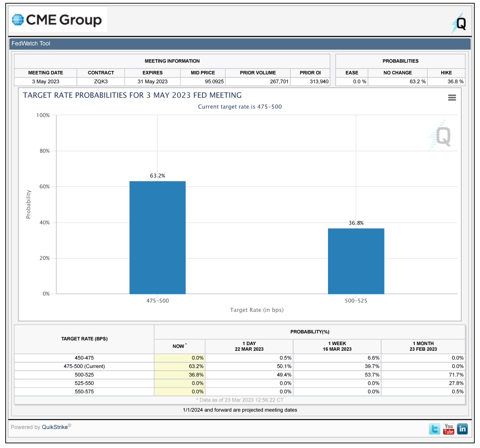The height and width of the screenshot is (448, 480).
Task: Click the QuikStrike Q logo top right
Action: click(x=459, y=23)
